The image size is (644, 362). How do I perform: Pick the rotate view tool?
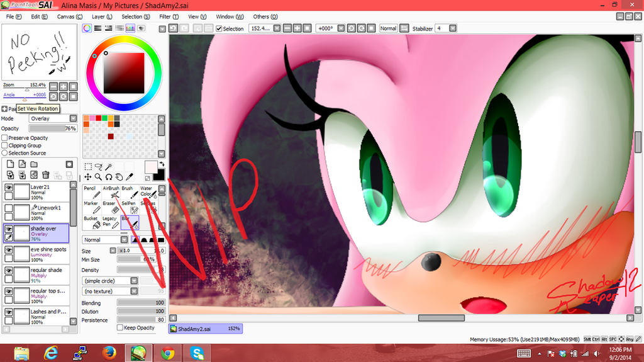click(x=109, y=177)
